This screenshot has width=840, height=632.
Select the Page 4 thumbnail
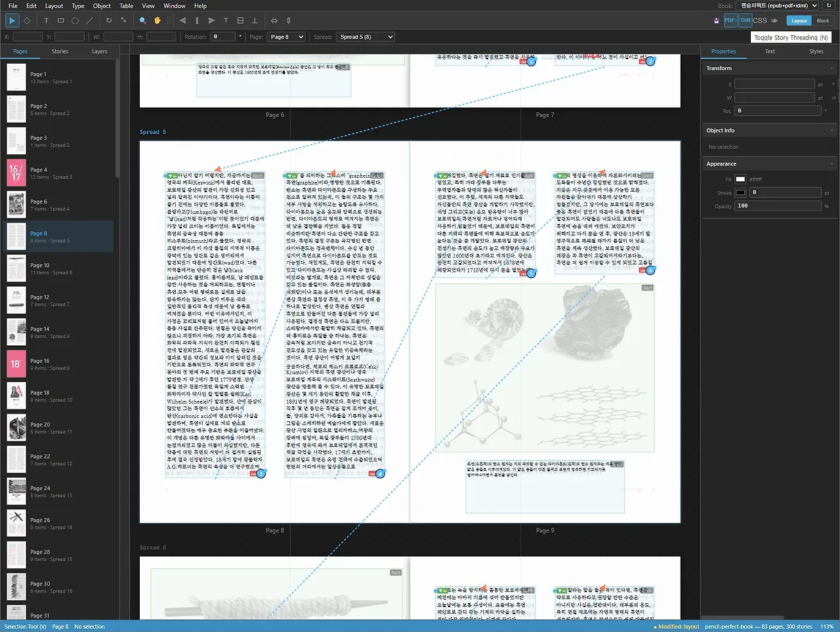pos(16,173)
